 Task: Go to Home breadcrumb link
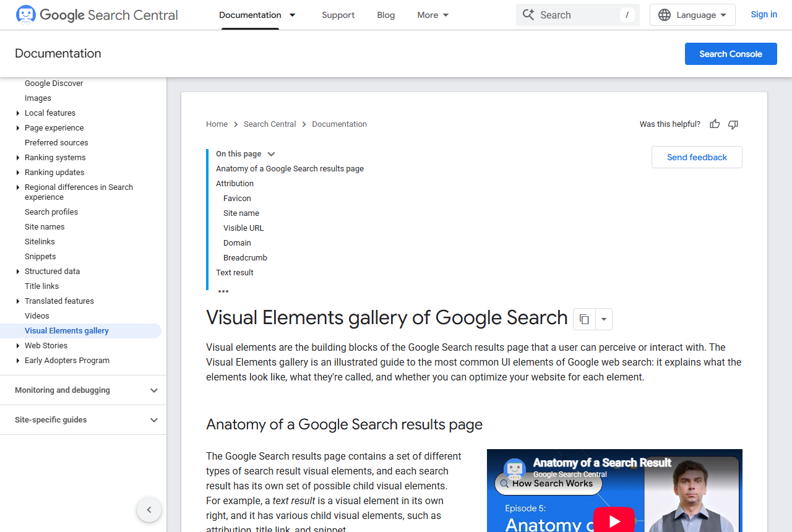[217, 124]
